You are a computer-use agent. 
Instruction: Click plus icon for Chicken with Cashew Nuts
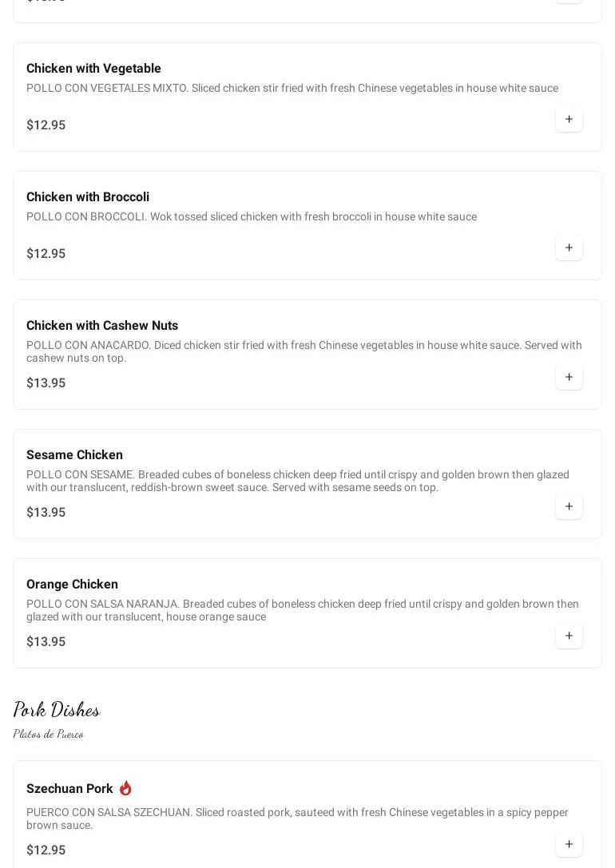click(569, 378)
